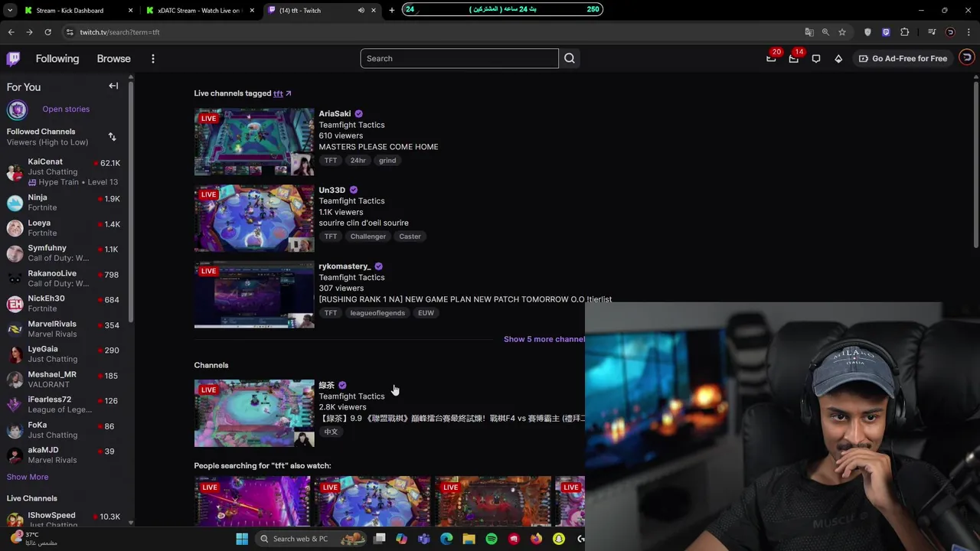
Task: Switch to xDATC Stream tab
Action: tap(199, 11)
